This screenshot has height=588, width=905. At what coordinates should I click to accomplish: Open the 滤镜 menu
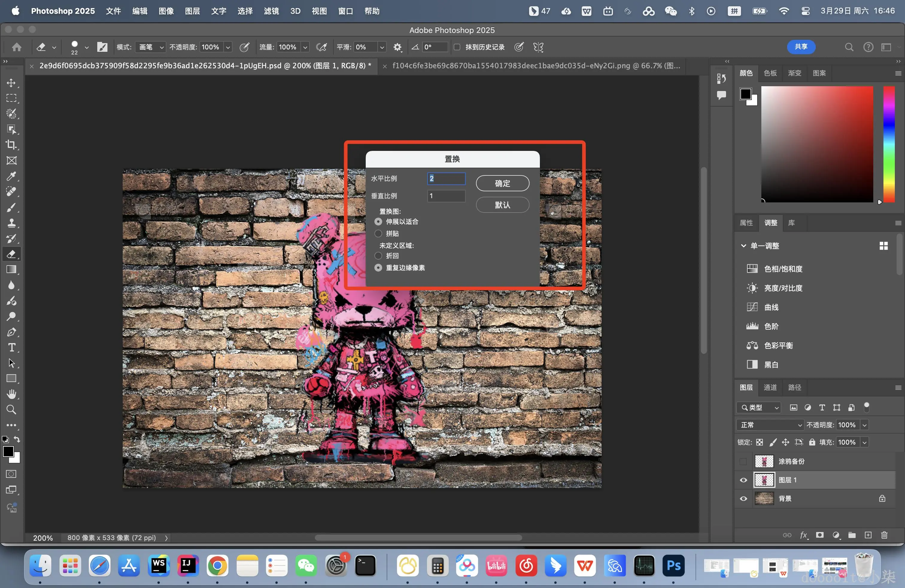271,11
